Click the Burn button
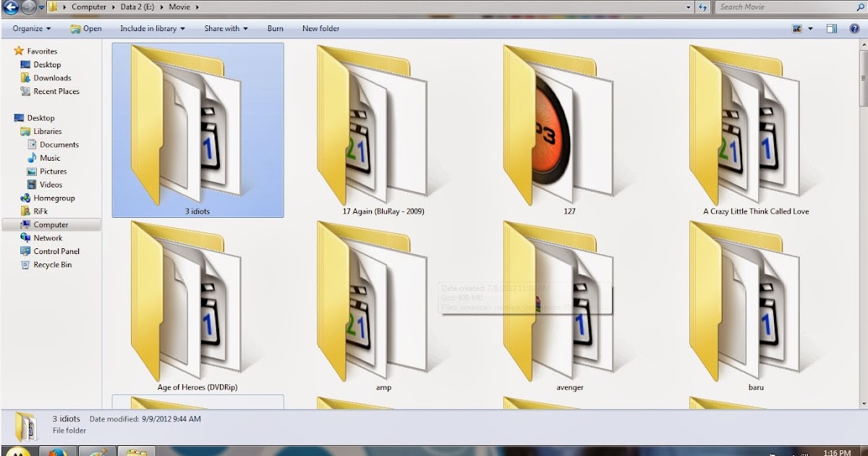Image resolution: width=868 pixels, height=456 pixels. 275,28
